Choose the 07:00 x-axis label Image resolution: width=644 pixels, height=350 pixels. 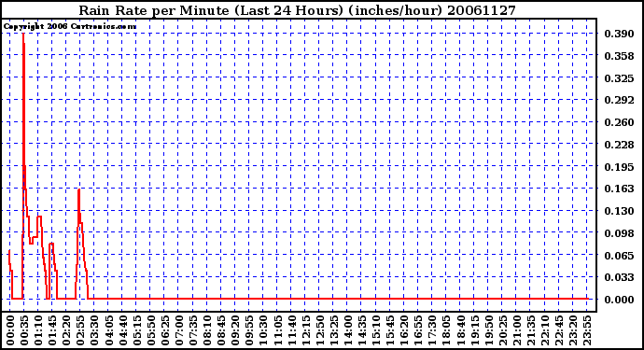coord(179,330)
